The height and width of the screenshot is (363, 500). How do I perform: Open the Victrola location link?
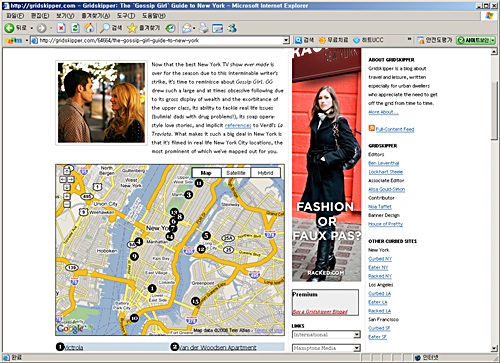click(x=73, y=347)
